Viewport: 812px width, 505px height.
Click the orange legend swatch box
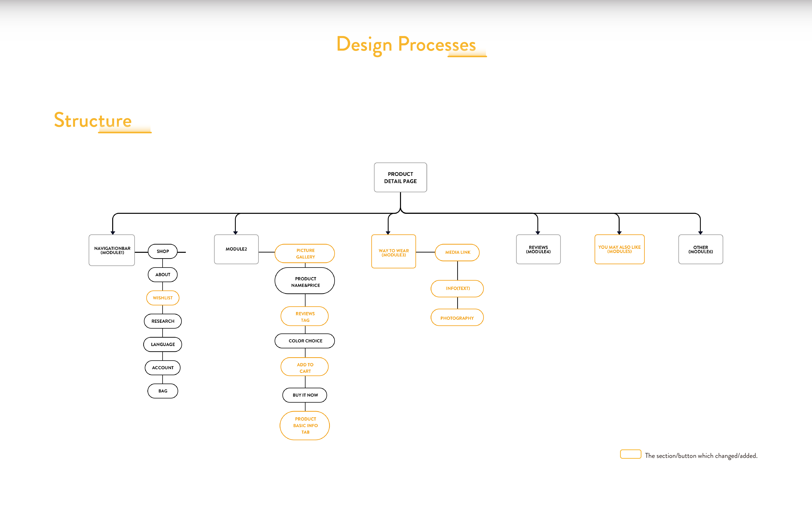pyautogui.click(x=631, y=454)
